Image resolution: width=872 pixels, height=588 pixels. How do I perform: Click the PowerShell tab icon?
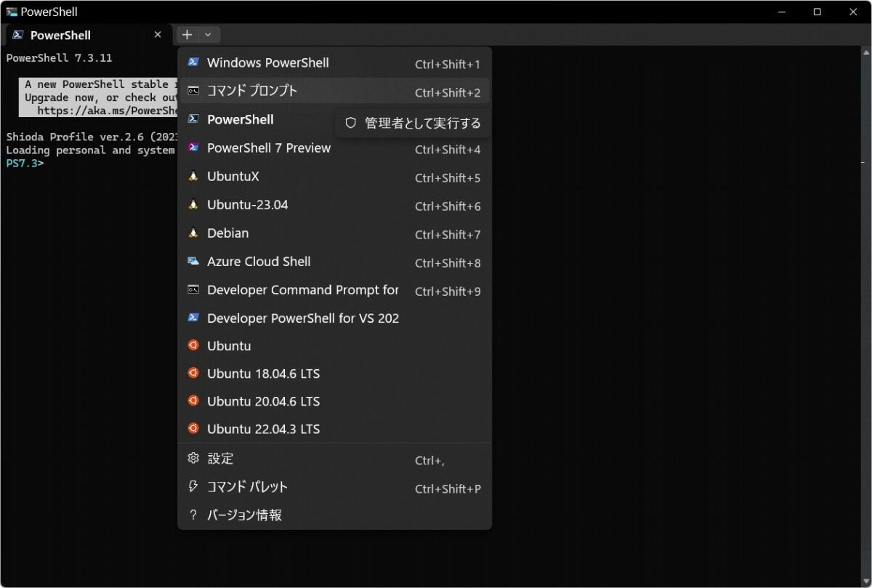click(17, 35)
